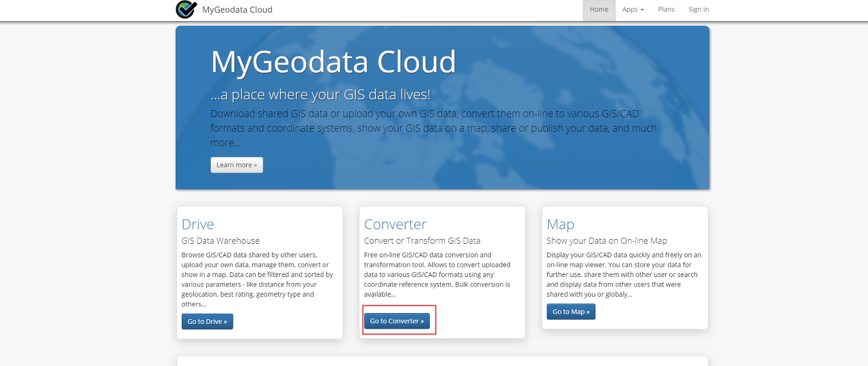Open the Map heading link
This screenshot has width=868, height=366.
561,224
